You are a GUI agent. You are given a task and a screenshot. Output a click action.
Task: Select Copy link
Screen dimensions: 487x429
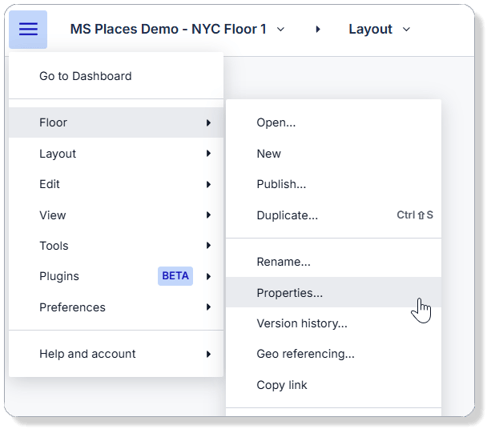(333, 385)
